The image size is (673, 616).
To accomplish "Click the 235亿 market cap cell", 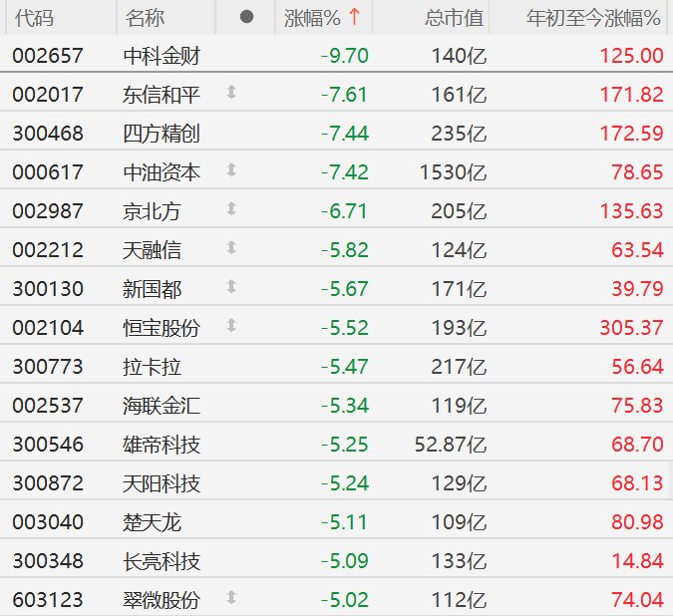I will 459,134.
